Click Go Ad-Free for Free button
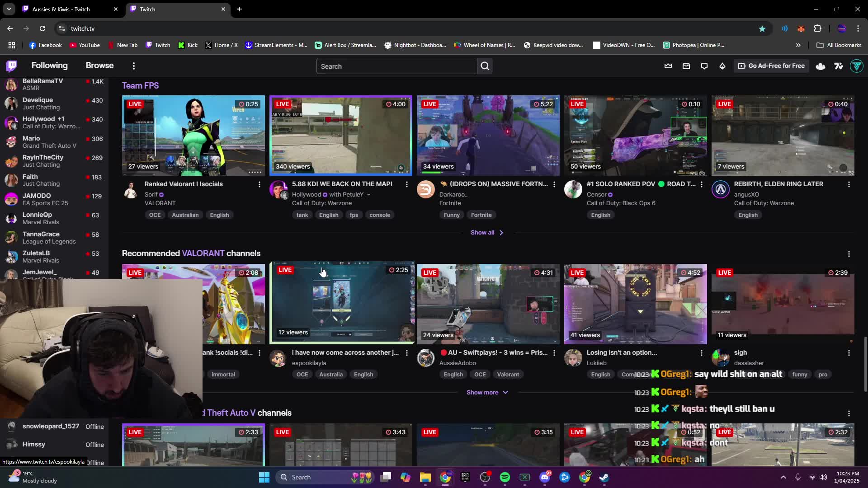The image size is (868, 488). (771, 66)
